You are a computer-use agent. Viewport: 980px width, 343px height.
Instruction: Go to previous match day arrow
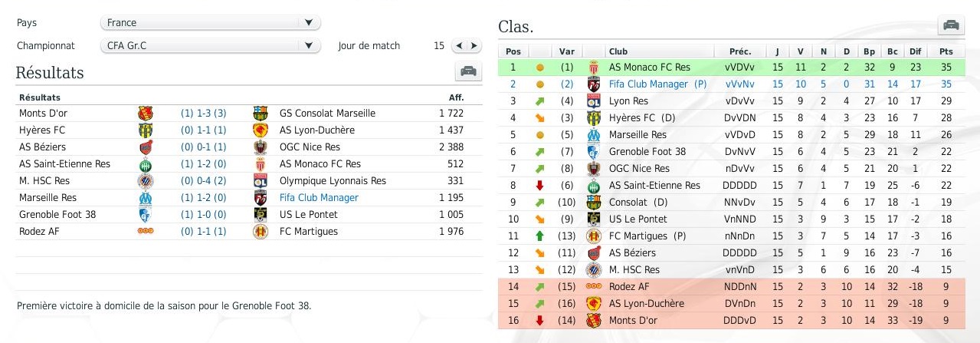coord(460,46)
